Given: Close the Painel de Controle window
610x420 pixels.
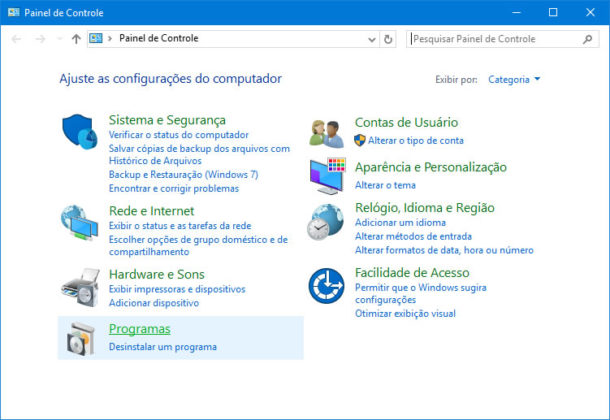Looking at the screenshot, I should pyautogui.click(x=590, y=12).
